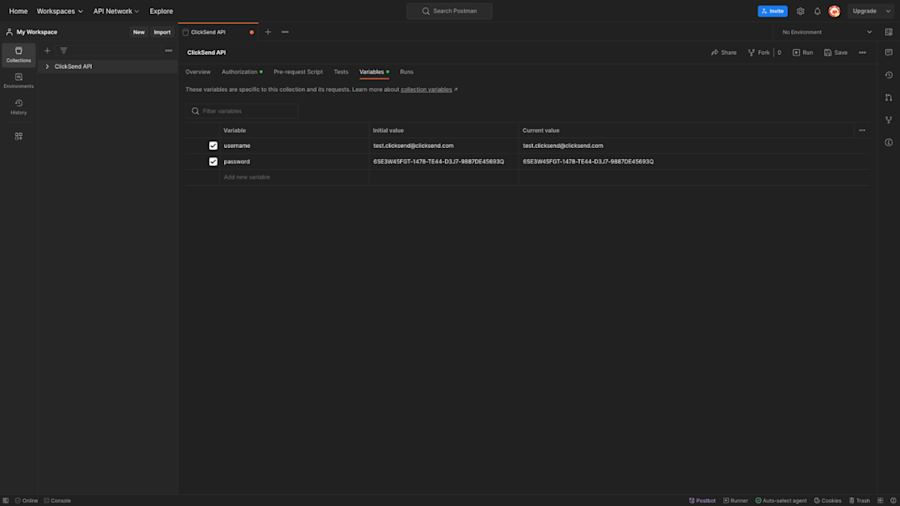Open the changelog history icon in right sidebar

(889, 75)
